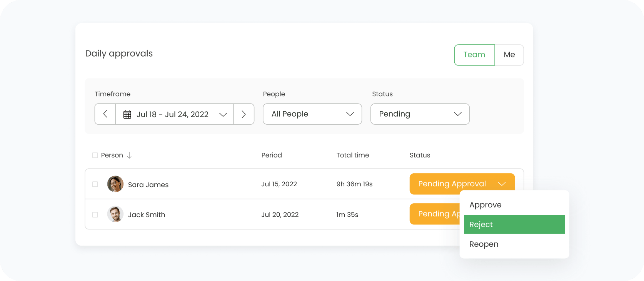Check the box for Jack Smith

pos(95,215)
